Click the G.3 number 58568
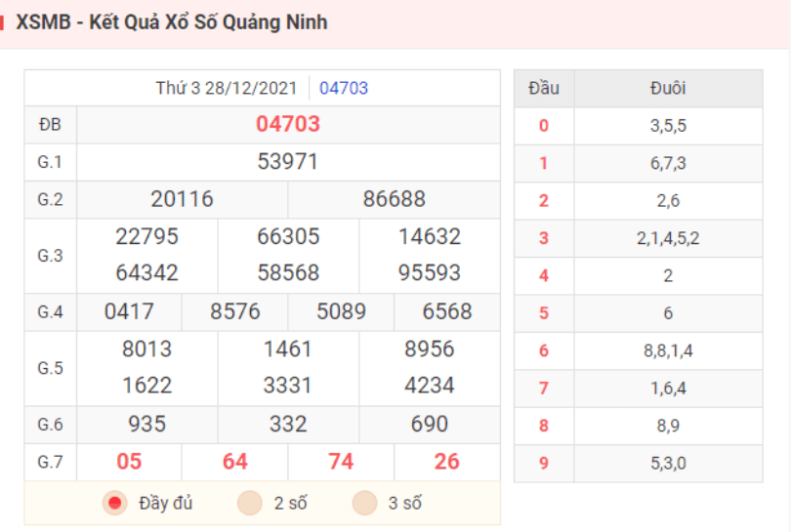Screen dimensions: 792x532 coord(288,273)
